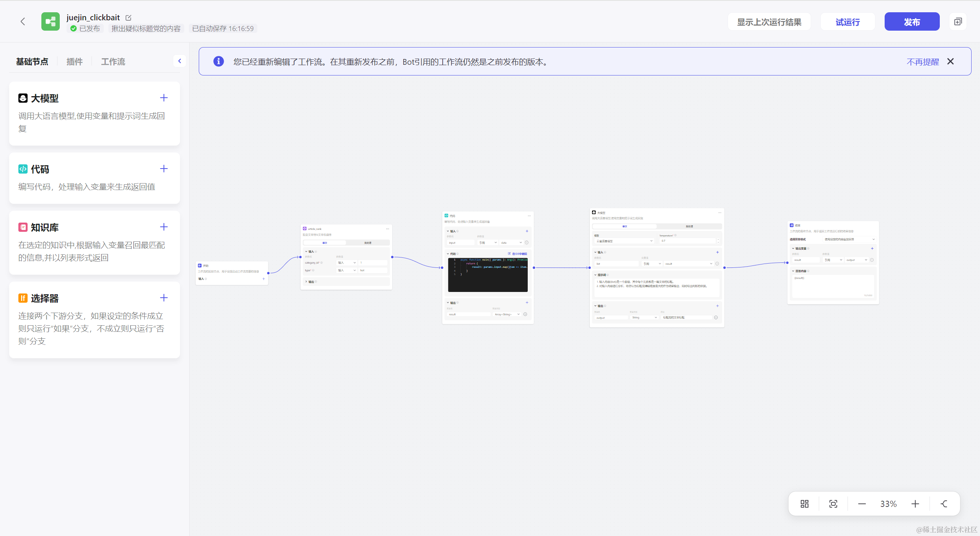980x536 pixels.
Task: Add a 知识库 node with plus icon
Action: point(164,227)
